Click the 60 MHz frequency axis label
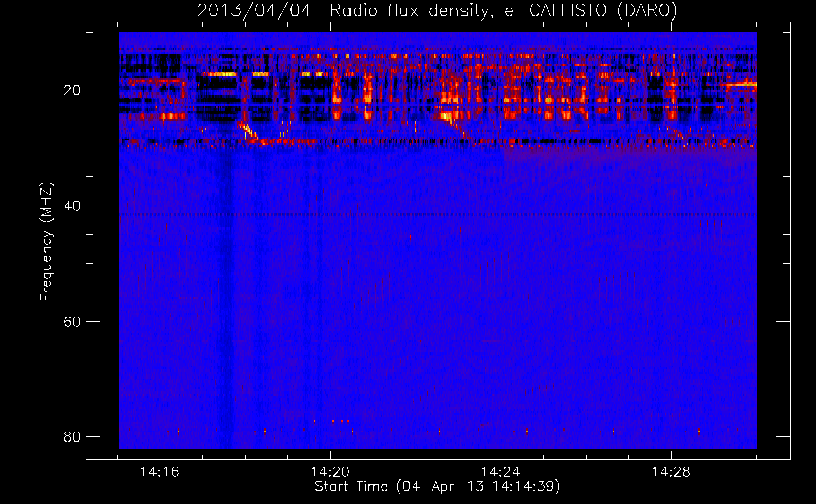 pos(72,321)
